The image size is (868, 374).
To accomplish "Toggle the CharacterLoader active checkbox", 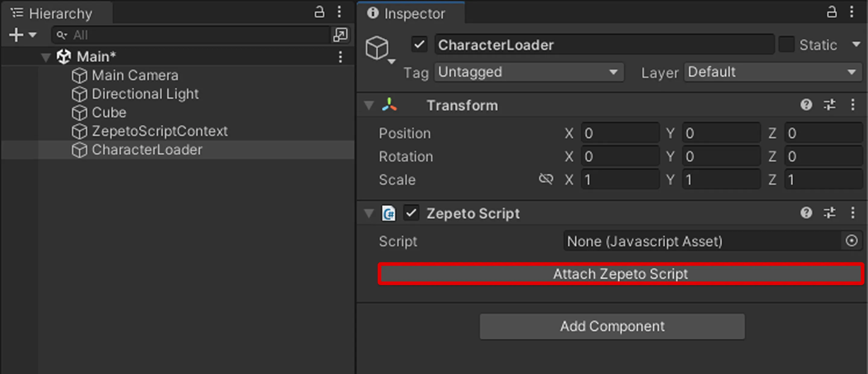I will click(x=419, y=45).
